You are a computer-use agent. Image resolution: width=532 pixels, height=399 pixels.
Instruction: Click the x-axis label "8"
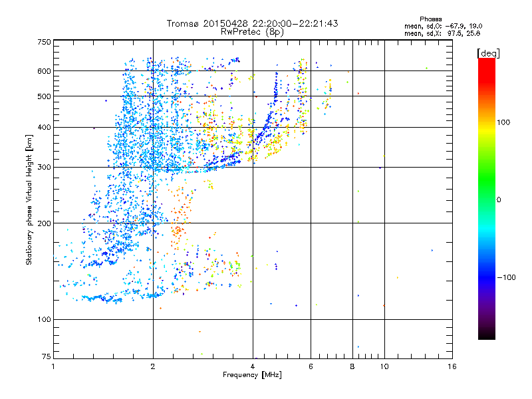pyautogui.click(x=352, y=366)
